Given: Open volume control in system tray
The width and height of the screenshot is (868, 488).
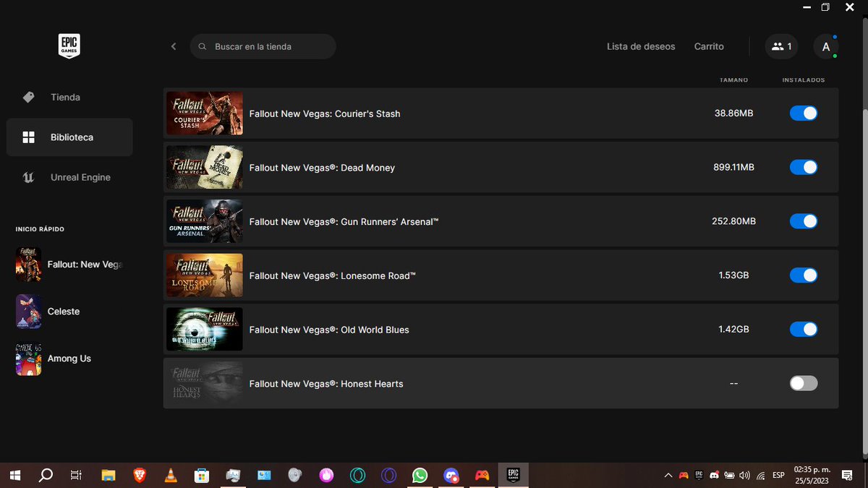Looking at the screenshot, I should coord(745,475).
